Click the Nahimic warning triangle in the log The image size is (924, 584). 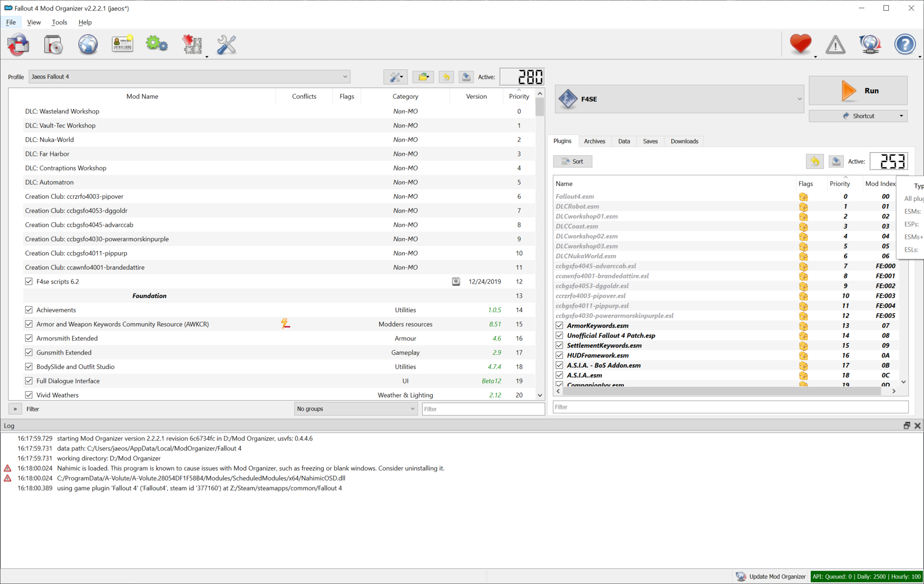click(7, 468)
